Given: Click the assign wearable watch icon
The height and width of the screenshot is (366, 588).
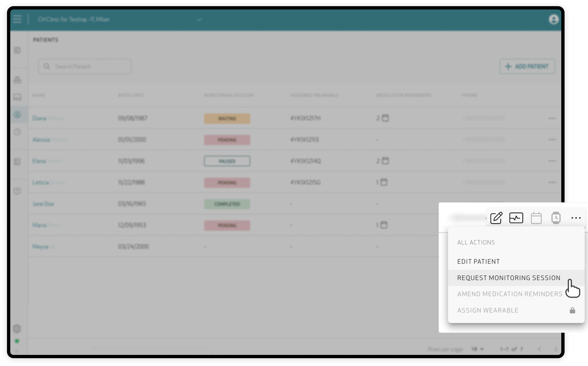Looking at the screenshot, I should tap(556, 218).
